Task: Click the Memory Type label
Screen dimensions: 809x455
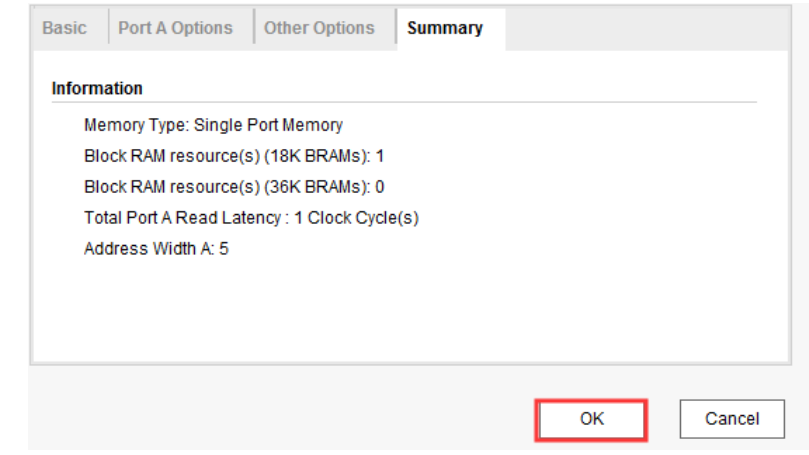Action: (x=137, y=125)
